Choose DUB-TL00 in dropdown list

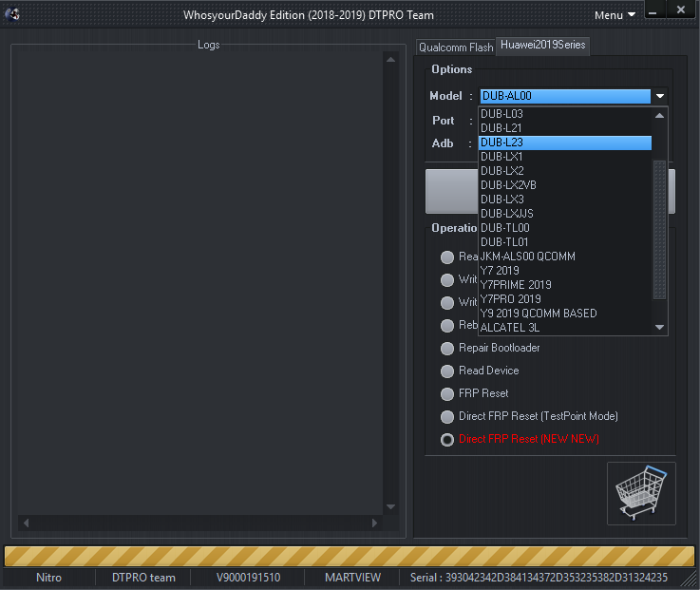point(565,228)
